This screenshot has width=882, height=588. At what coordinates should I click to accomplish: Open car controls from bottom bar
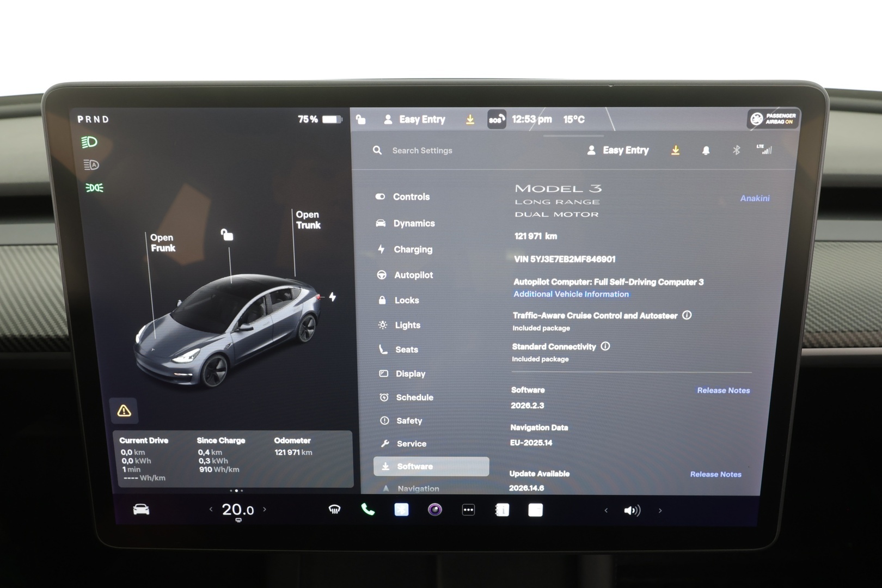pyautogui.click(x=141, y=510)
